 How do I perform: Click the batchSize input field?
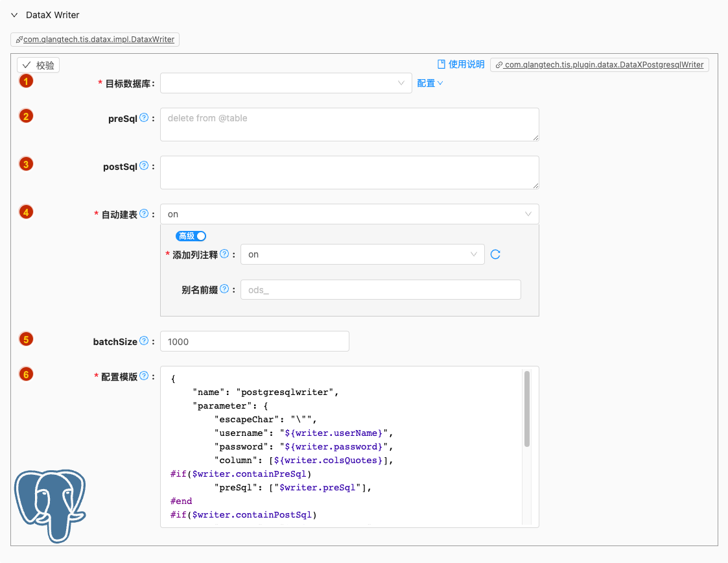click(x=254, y=341)
